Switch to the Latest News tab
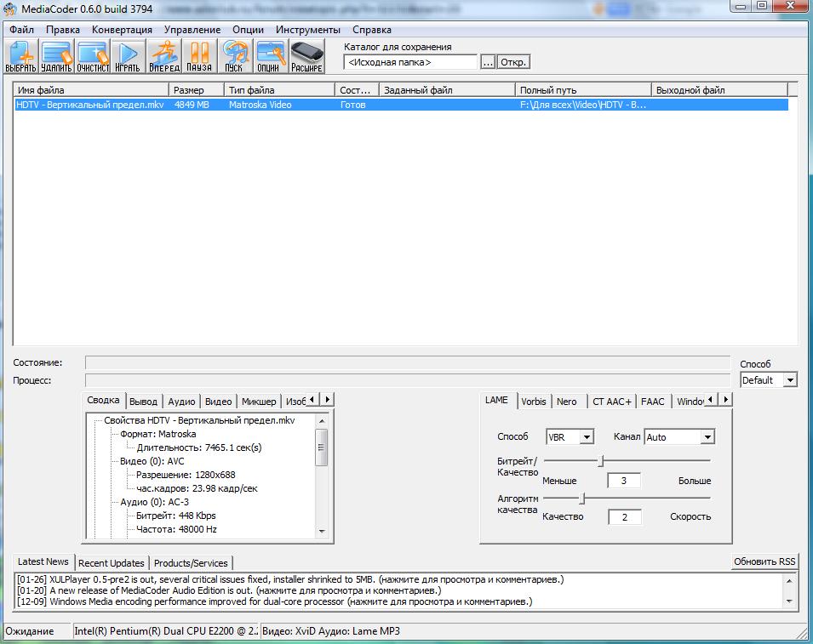813x644 pixels. tap(43, 561)
